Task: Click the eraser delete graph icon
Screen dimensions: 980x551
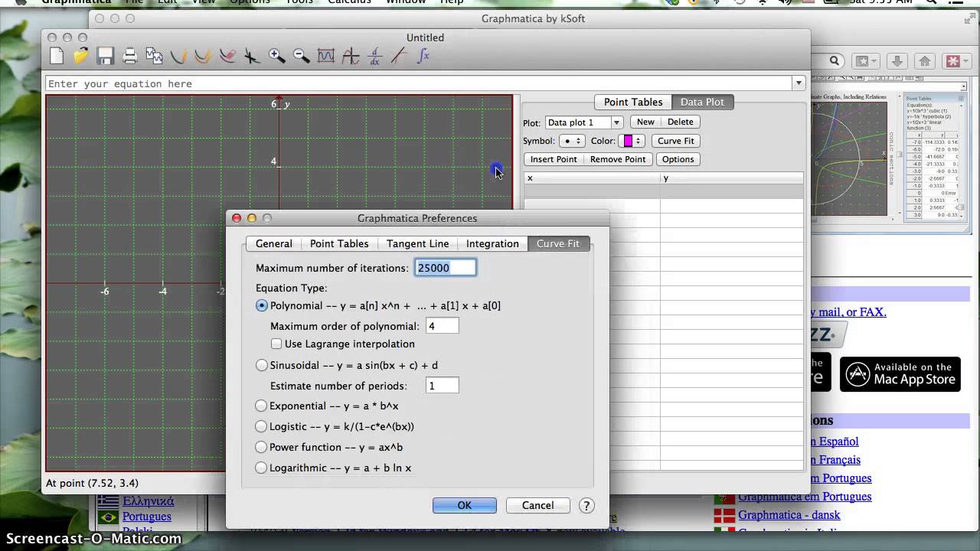Action: point(227,56)
